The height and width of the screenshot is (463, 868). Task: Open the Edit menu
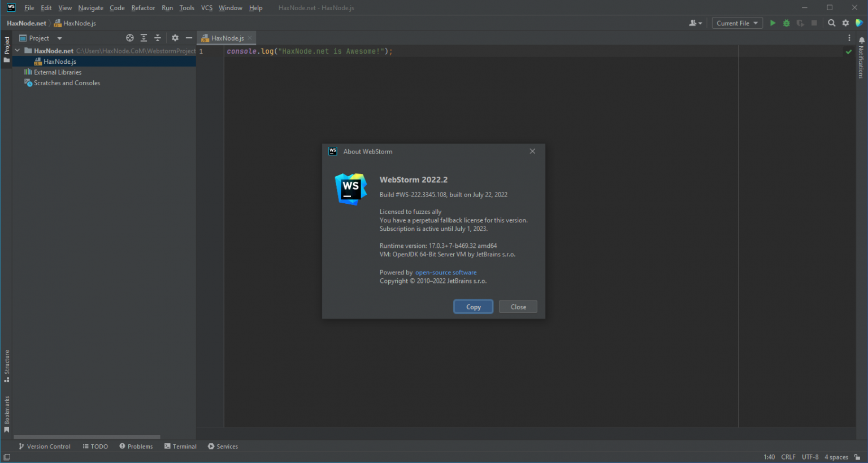tap(46, 8)
